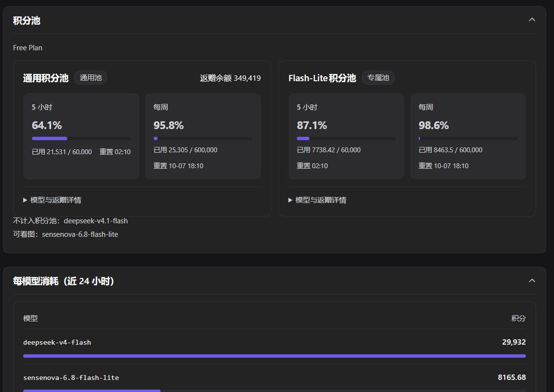Click the 积分 column header
This screenshot has height=392, width=554.
(518, 318)
